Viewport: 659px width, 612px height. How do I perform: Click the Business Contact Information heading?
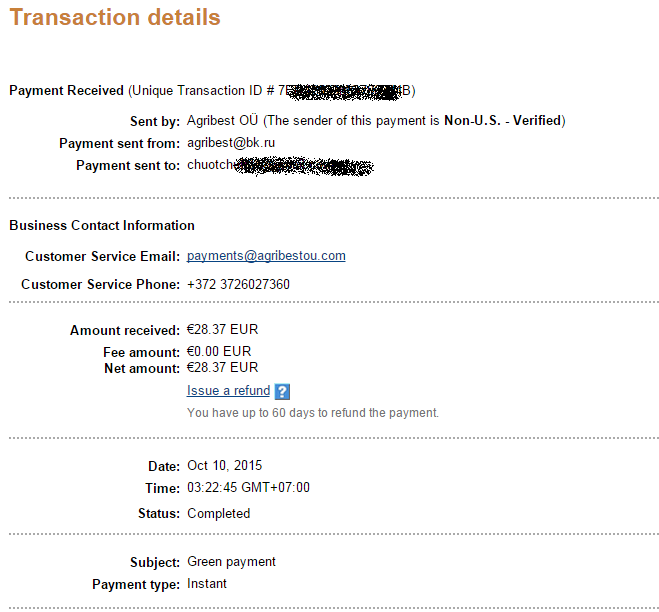tap(102, 226)
